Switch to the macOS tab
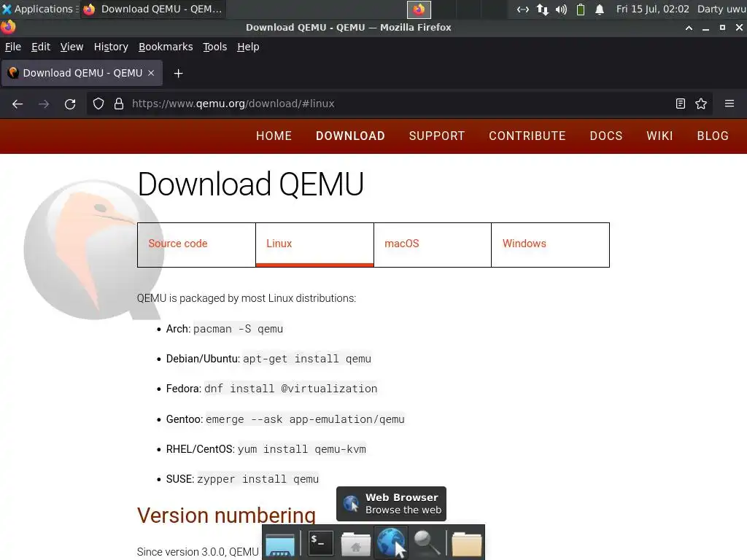Viewport: 747px width, 560px height. [x=433, y=245]
